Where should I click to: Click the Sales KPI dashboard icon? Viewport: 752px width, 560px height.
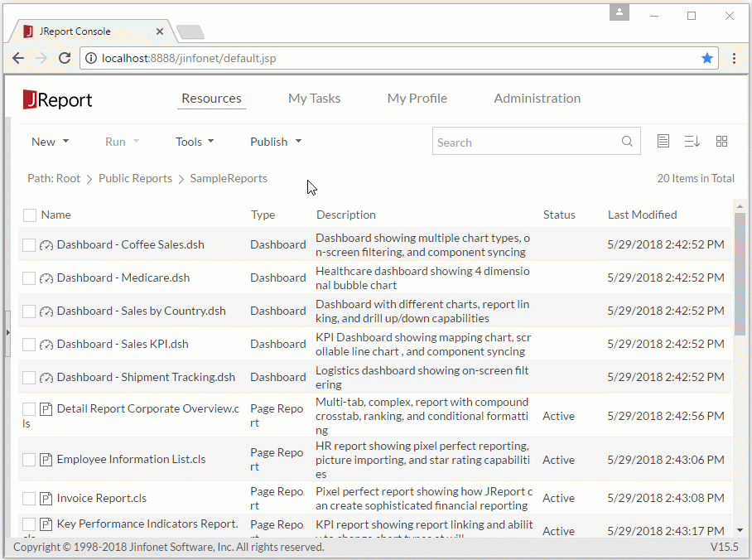tap(46, 345)
